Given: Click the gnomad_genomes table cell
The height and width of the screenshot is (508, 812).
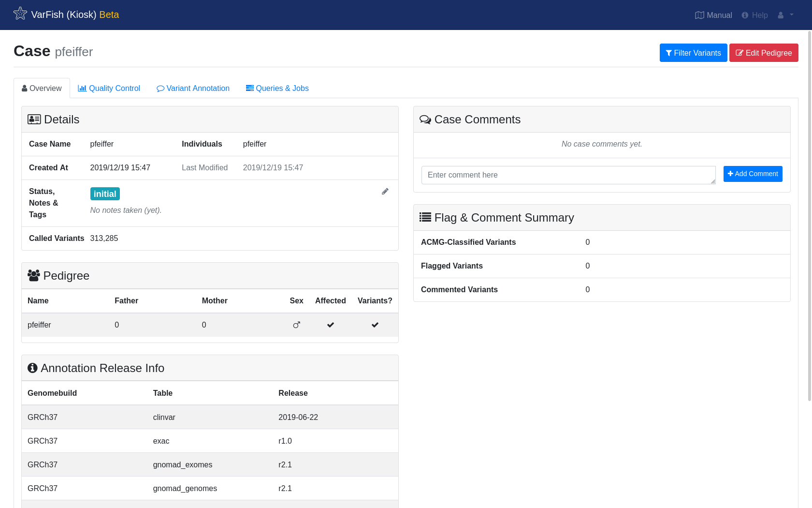Looking at the screenshot, I should (185, 488).
